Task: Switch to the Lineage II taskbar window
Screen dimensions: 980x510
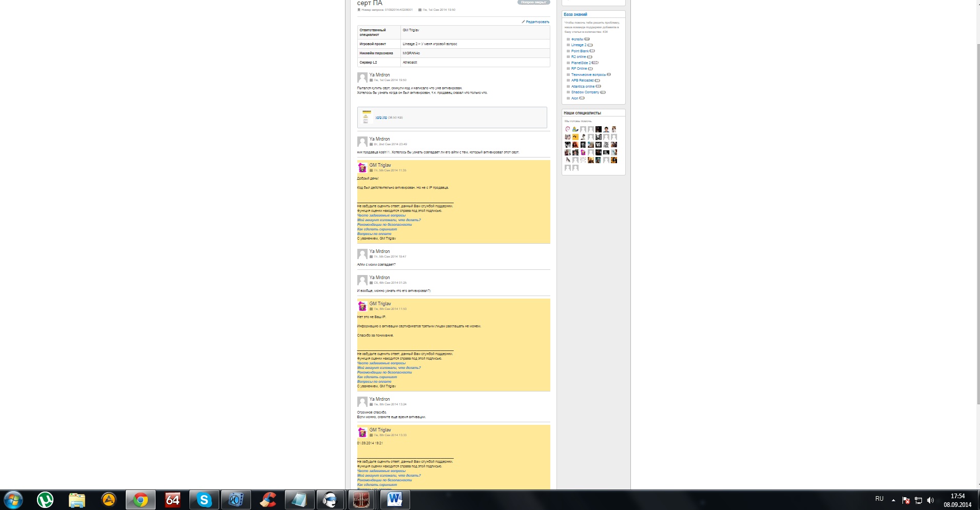Action: tap(361, 500)
